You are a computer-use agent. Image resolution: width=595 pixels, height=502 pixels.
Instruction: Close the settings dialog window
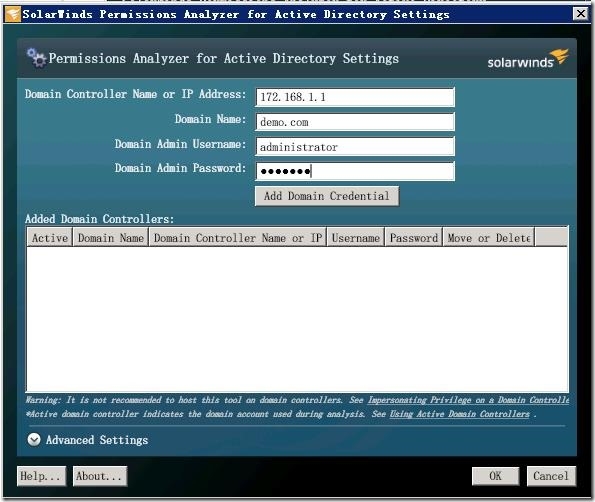point(581,14)
